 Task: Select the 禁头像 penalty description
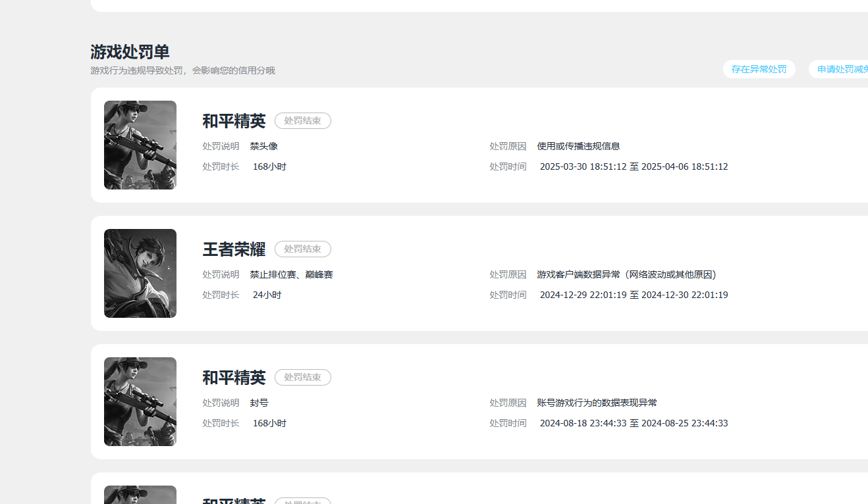(x=264, y=146)
